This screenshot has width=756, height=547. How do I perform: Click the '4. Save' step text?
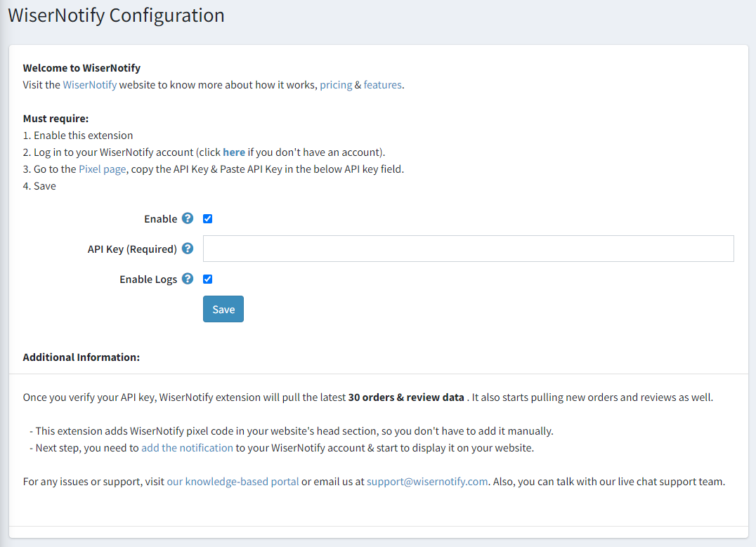click(39, 186)
